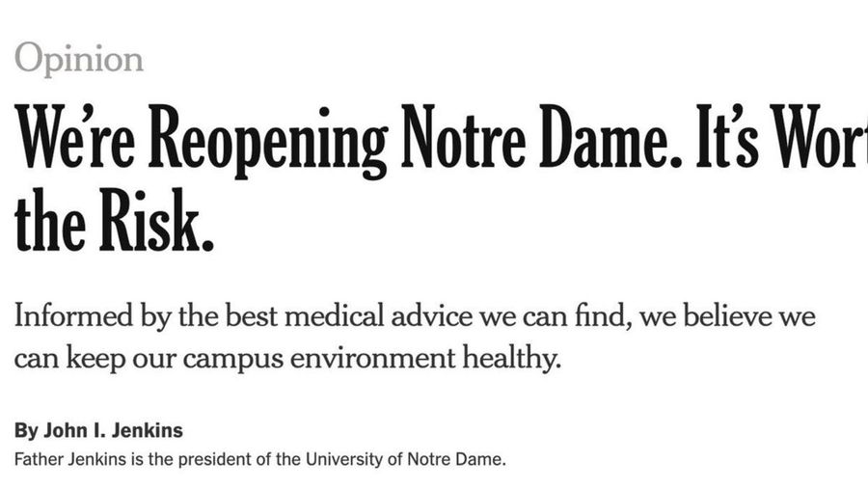This screenshot has height=488, width=868.
Task: Click the word "environment" in the summary
Action: tap(372, 359)
